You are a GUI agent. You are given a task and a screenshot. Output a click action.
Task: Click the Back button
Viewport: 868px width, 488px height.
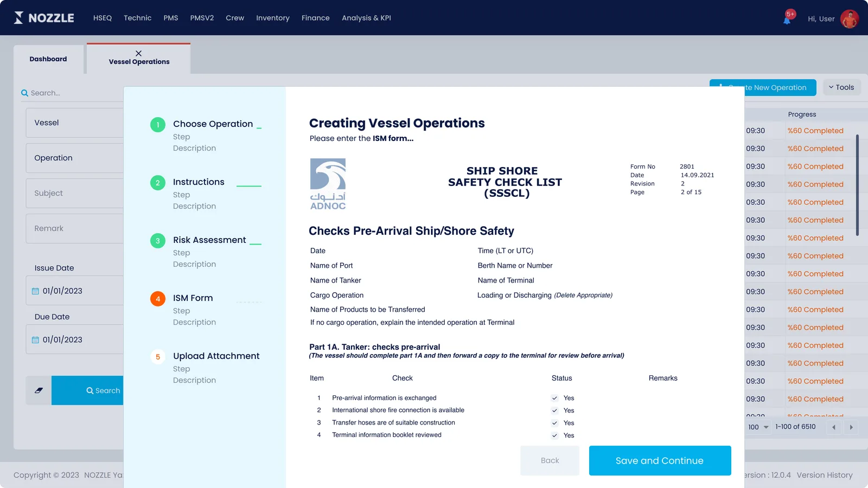pyautogui.click(x=550, y=460)
